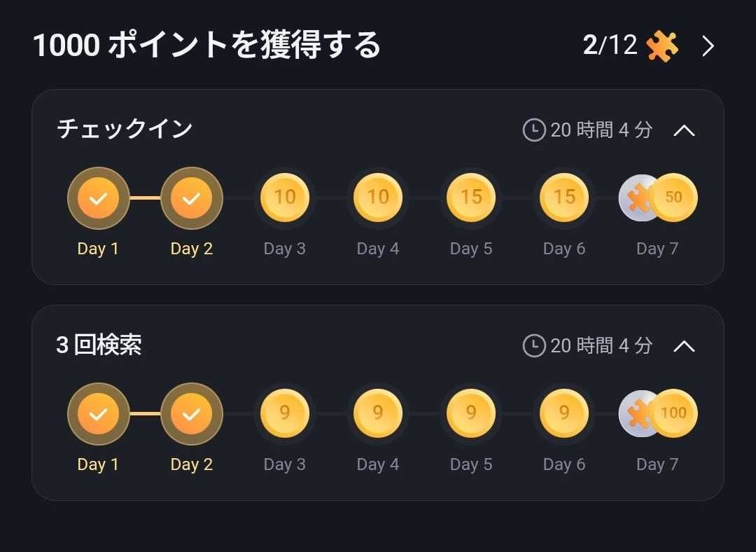Open the 1000 ポイントを獲得する page title

(208, 44)
